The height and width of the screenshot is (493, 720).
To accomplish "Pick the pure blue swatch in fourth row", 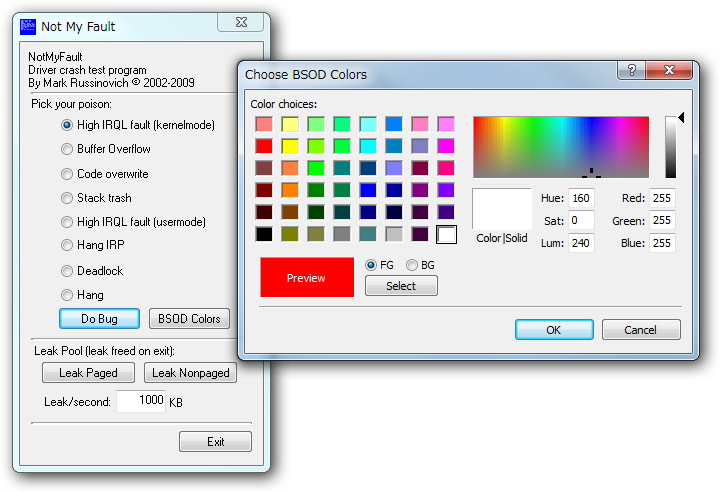I will tap(368, 190).
